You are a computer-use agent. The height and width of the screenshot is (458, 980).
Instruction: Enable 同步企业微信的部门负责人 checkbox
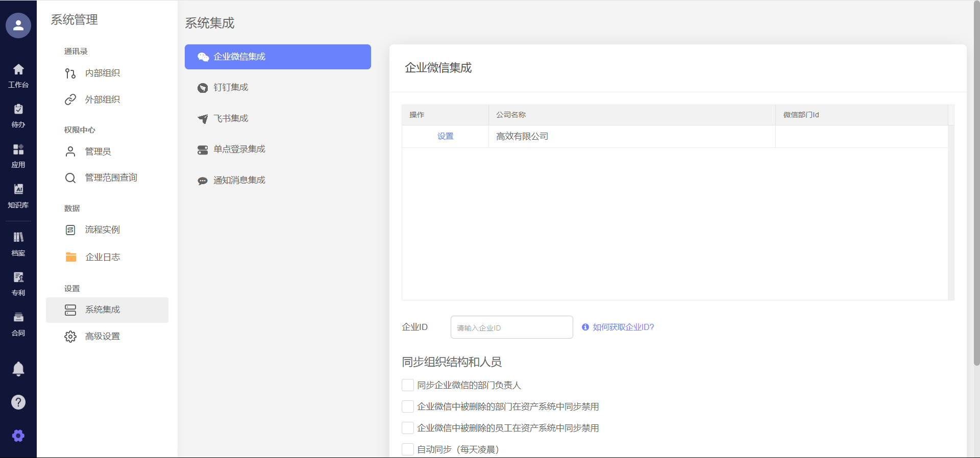(x=407, y=385)
